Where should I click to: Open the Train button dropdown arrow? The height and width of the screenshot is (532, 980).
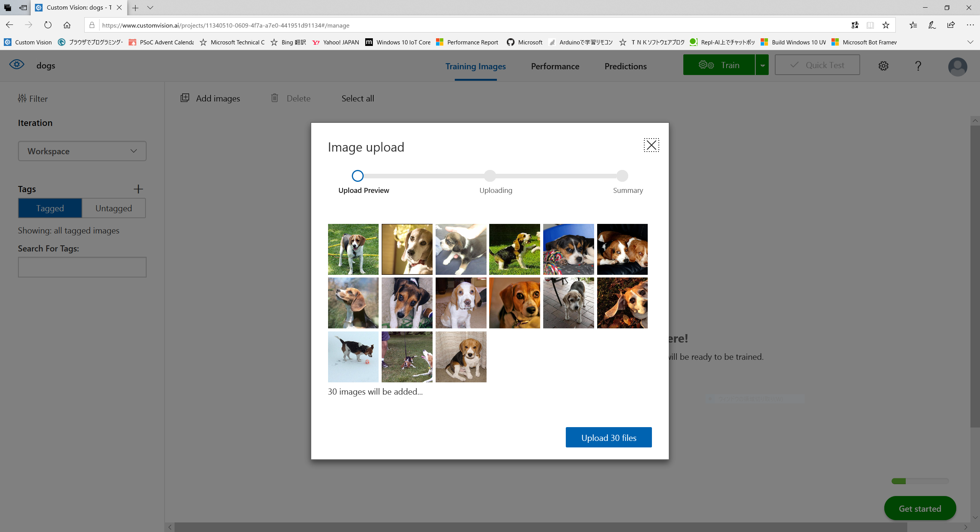coord(762,65)
